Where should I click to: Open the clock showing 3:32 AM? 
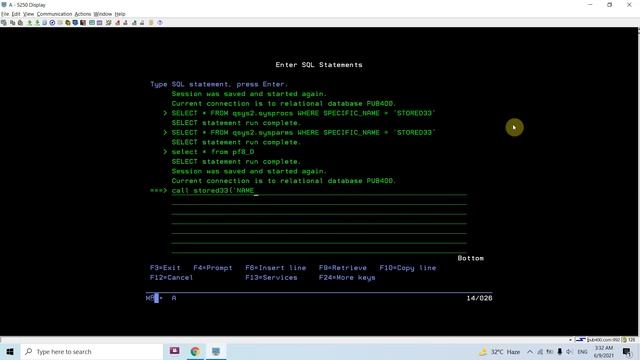(604, 352)
